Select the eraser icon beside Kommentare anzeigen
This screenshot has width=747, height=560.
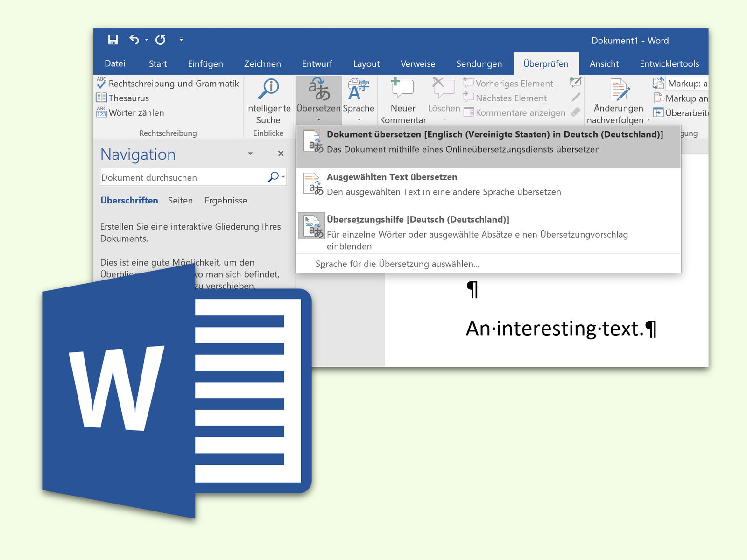[576, 112]
